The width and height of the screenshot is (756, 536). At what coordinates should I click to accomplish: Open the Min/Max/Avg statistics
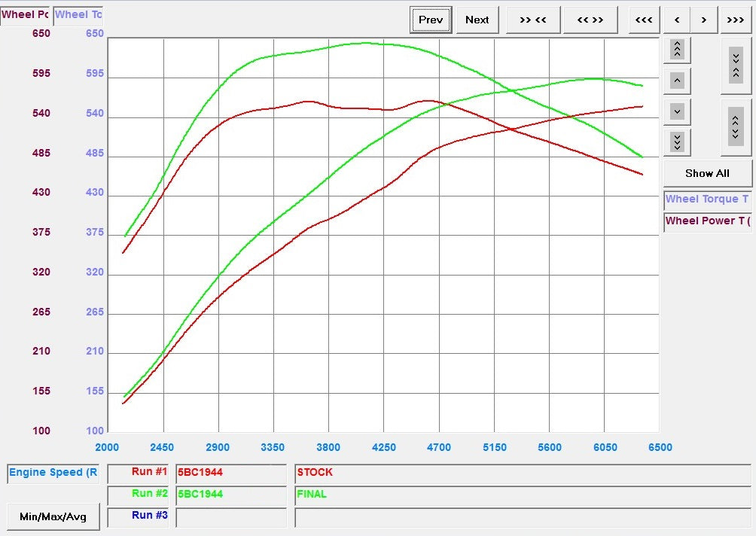(x=53, y=516)
